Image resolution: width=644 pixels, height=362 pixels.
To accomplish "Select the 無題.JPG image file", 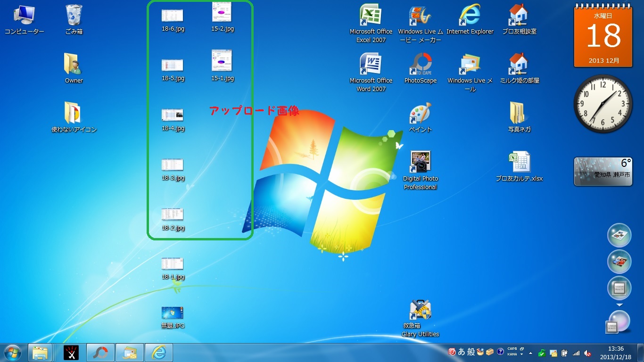I will 173,317.
